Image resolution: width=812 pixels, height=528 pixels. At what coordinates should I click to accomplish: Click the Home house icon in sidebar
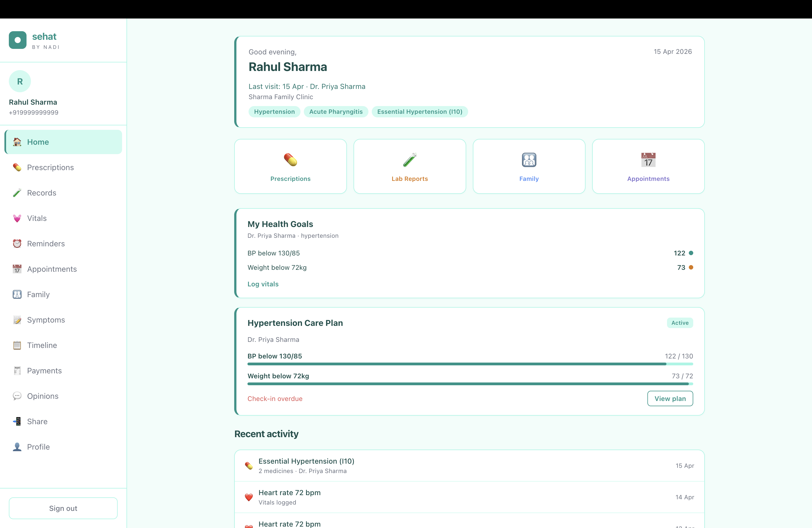pyautogui.click(x=17, y=142)
